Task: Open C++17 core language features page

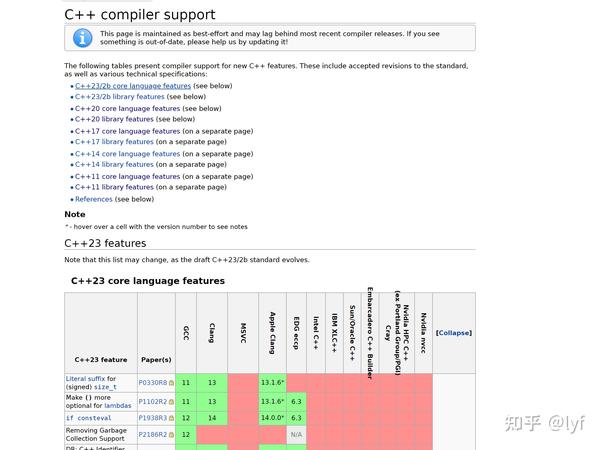Action: coord(127,131)
